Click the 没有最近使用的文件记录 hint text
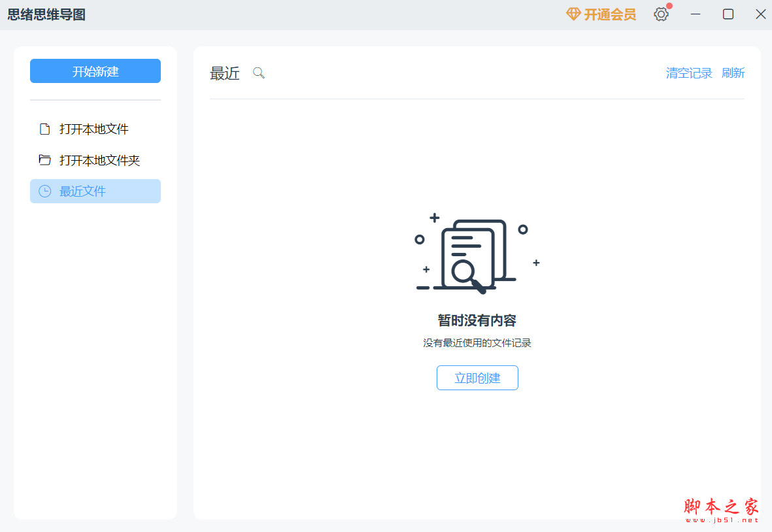This screenshot has width=772, height=532. [x=477, y=342]
